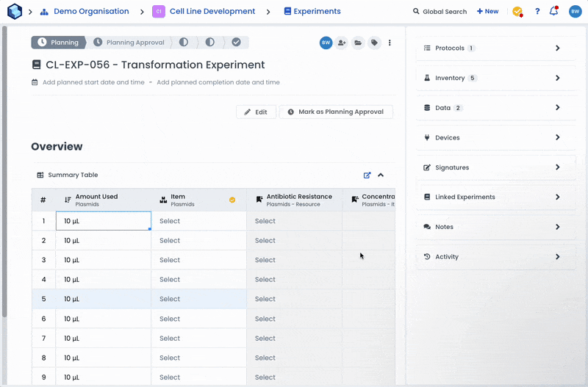Viewport: 588px width, 387px height.
Task: Go to Cell Line Development breadcrumb
Action: pos(212,12)
